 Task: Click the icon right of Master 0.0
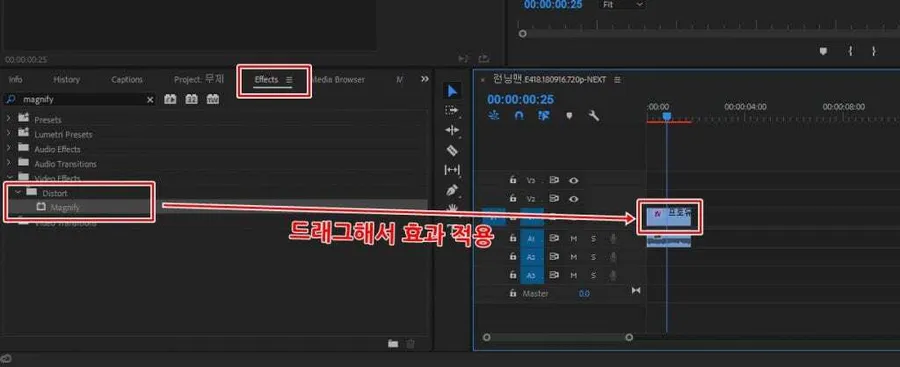[635, 291]
